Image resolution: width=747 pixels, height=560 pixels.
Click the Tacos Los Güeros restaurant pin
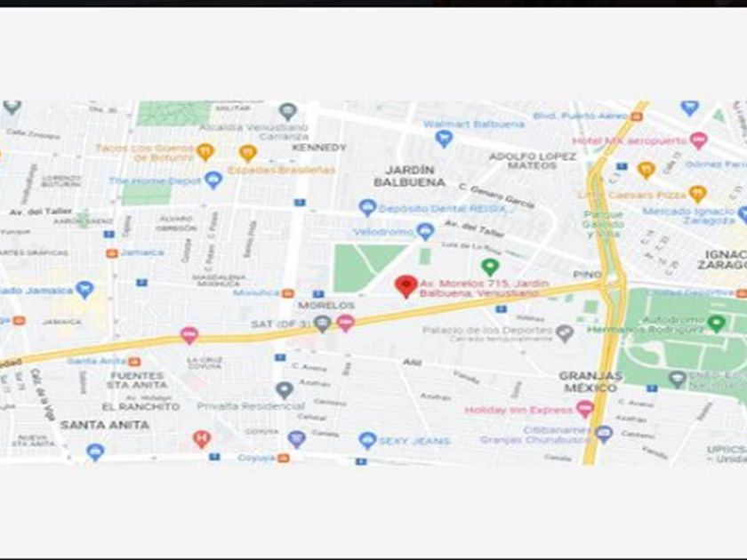(x=205, y=152)
